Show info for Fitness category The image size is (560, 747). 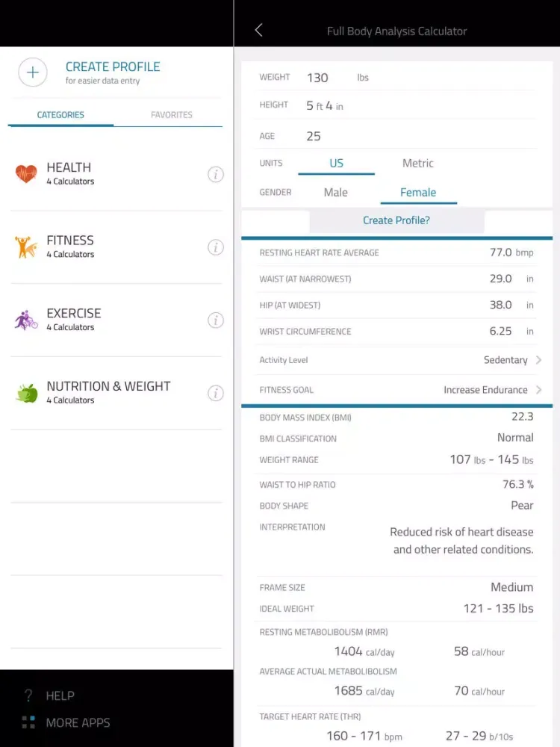[x=216, y=247]
